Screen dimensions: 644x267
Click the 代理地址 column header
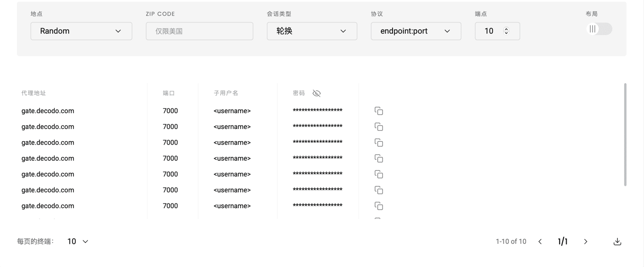pyautogui.click(x=34, y=93)
